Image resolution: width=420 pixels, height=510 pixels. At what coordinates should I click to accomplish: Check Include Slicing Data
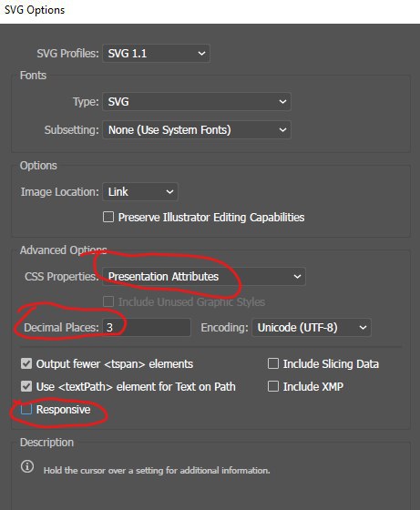coord(273,363)
